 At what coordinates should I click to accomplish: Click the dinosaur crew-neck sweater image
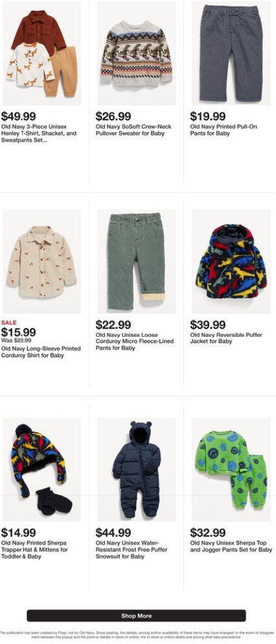pos(136,53)
